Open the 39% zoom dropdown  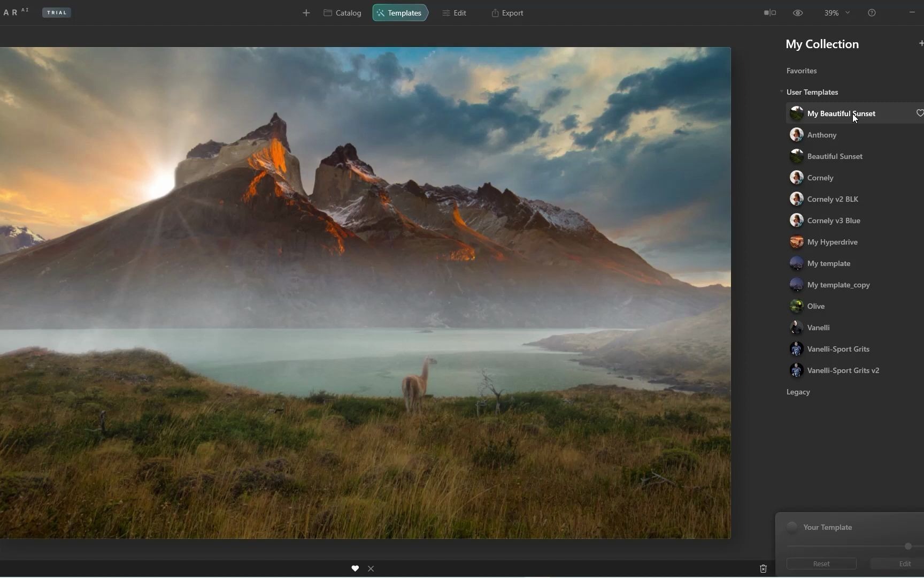pyautogui.click(x=837, y=13)
